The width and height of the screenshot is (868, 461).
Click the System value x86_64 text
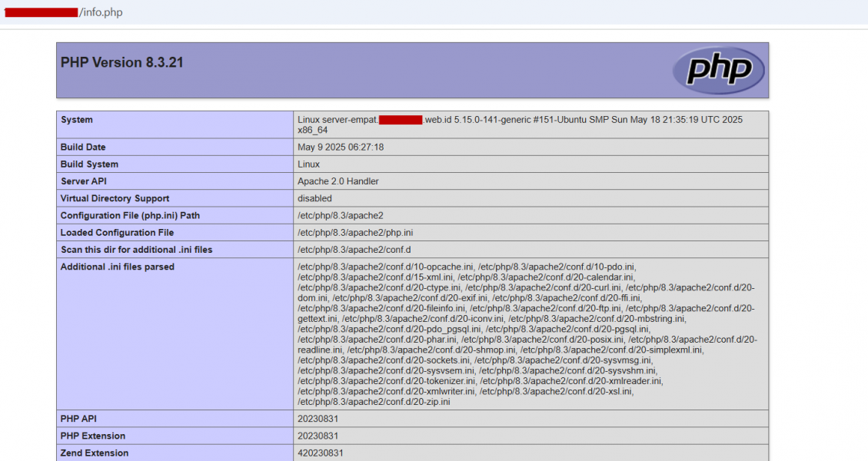313,131
